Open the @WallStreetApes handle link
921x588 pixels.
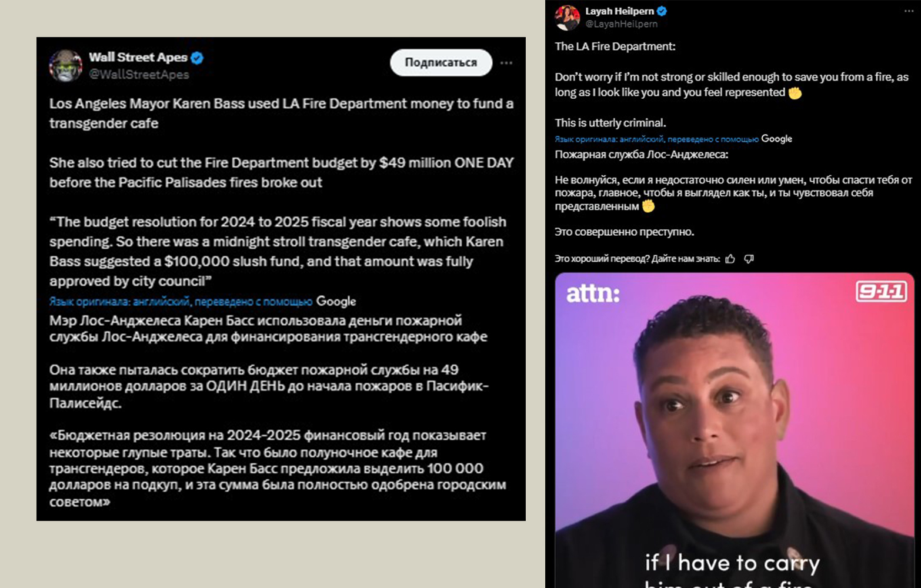click(139, 74)
